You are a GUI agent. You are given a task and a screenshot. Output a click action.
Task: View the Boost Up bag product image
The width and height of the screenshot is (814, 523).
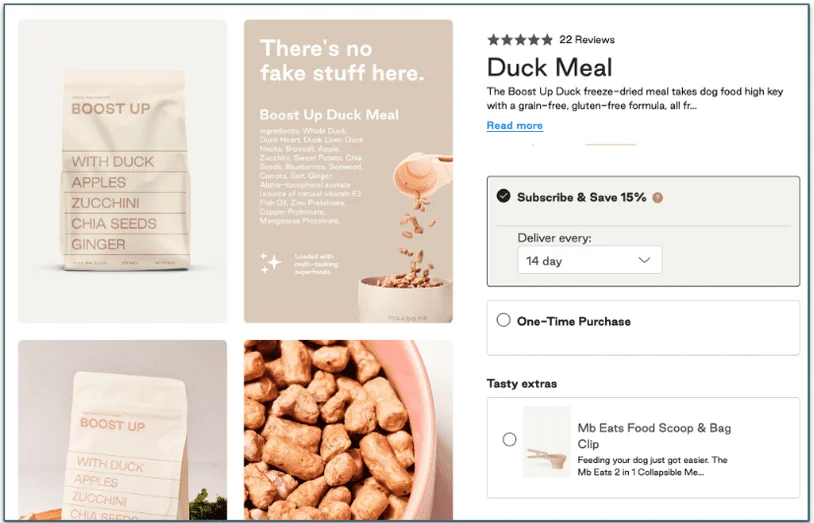point(123,171)
